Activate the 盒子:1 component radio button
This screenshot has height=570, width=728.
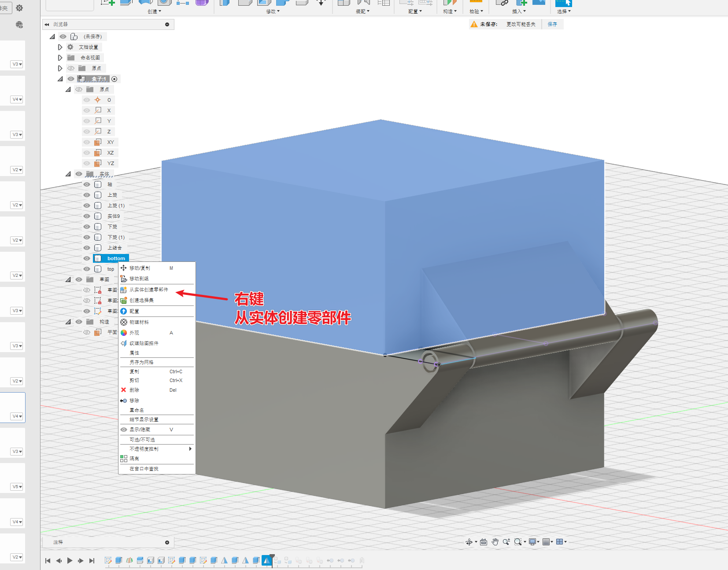click(115, 79)
